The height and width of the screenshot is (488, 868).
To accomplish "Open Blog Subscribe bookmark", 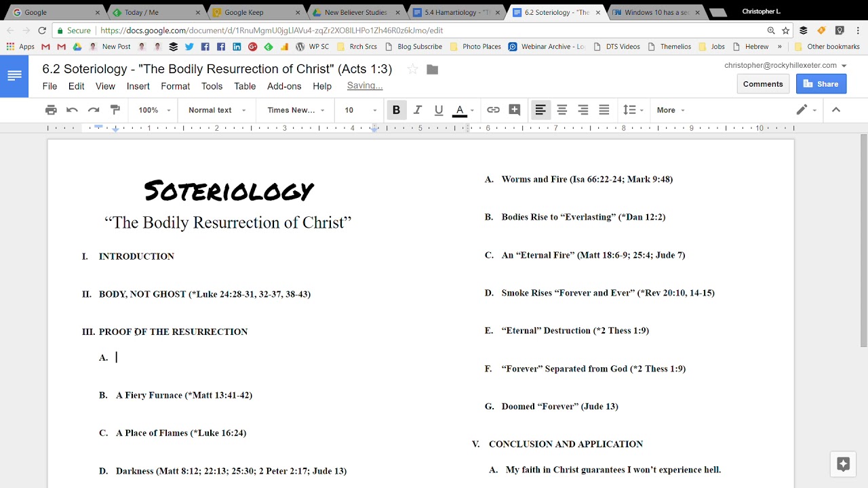I will (x=414, y=47).
